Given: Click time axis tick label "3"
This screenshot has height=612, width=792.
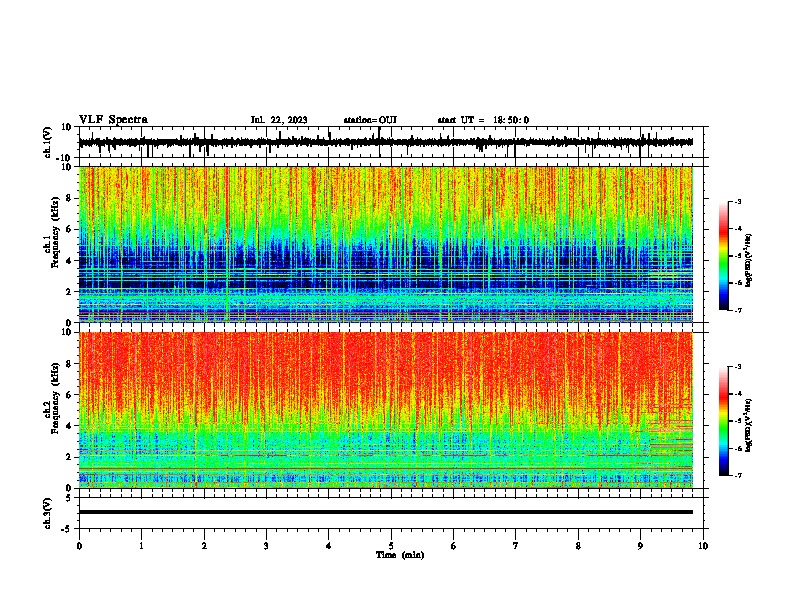Looking at the screenshot, I should pos(266,546).
